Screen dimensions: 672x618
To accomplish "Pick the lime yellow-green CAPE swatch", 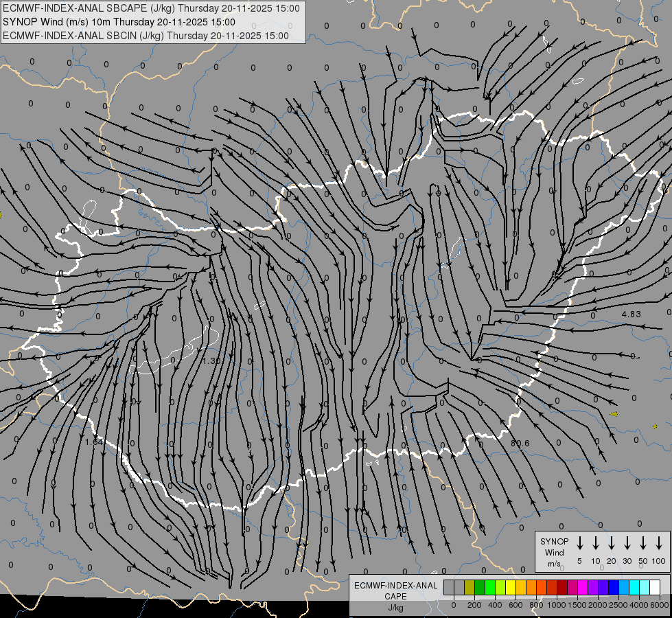I will 500,587.
